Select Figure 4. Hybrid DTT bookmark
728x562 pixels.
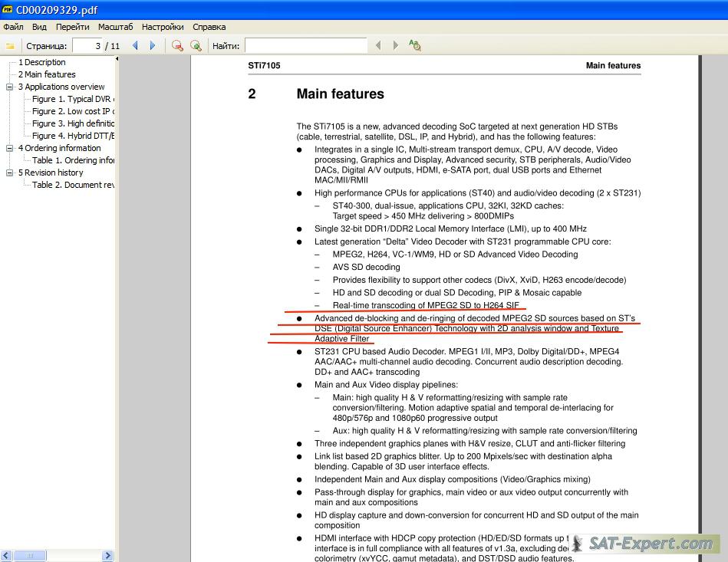73,136
